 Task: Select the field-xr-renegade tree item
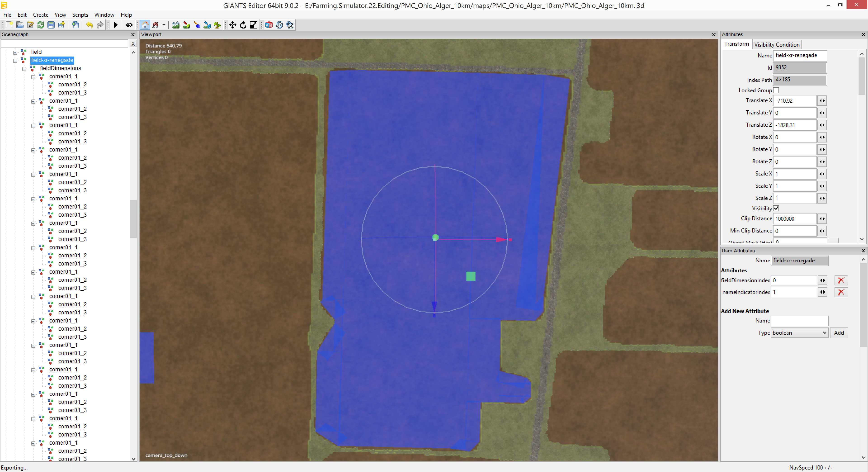point(52,60)
